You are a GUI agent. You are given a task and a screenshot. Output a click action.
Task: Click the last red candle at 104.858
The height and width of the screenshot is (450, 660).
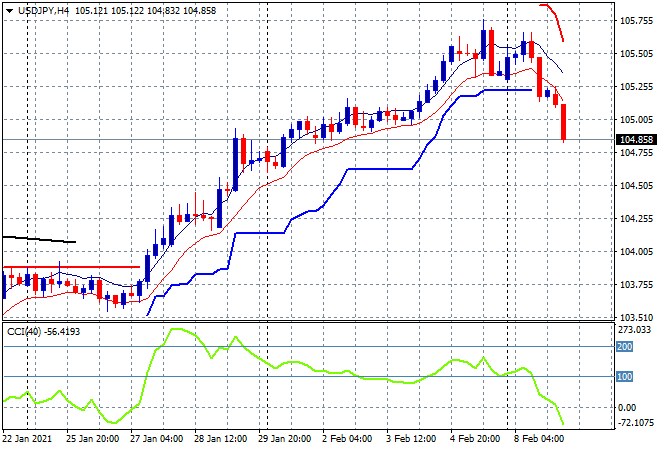(x=564, y=122)
